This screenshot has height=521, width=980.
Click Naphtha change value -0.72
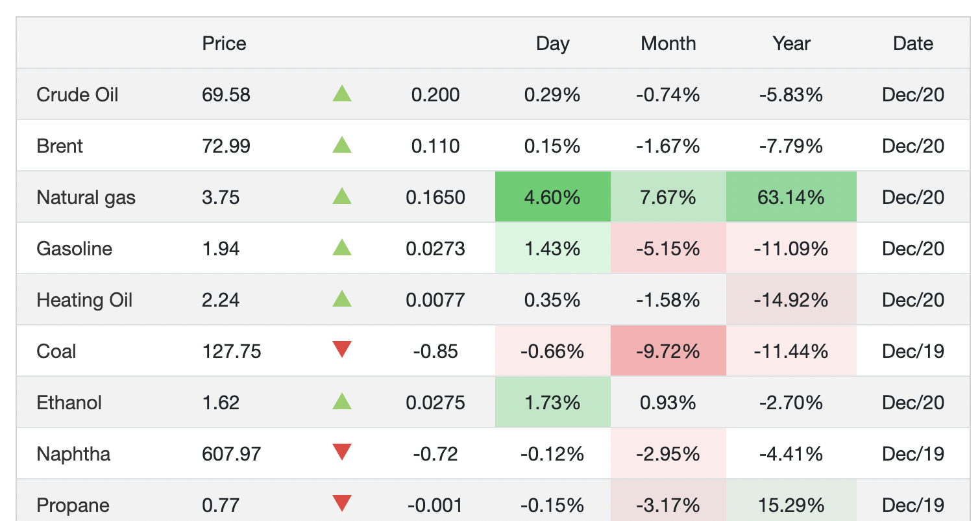tap(435, 453)
